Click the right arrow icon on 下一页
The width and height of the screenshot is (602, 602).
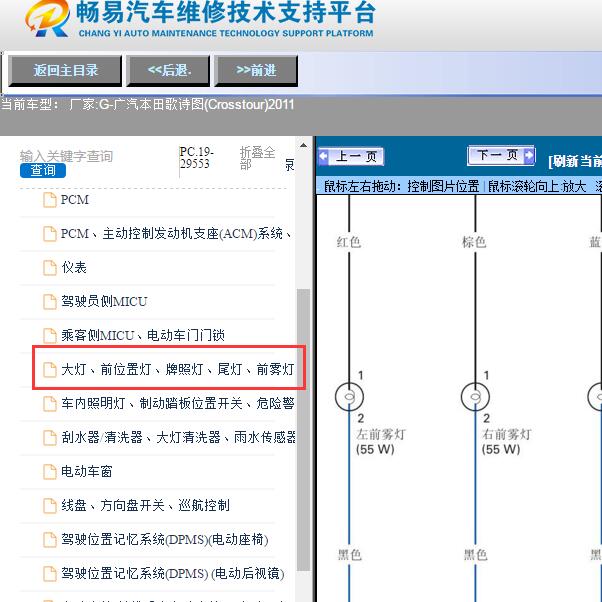point(529,155)
